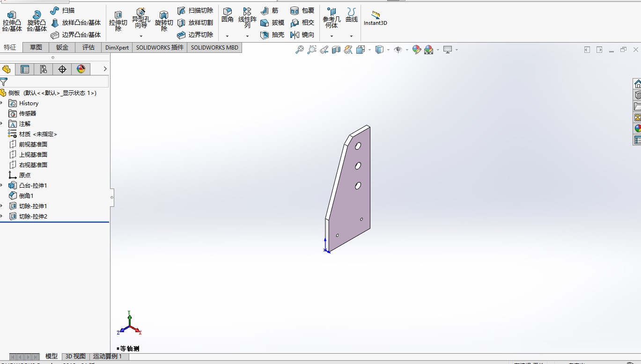This screenshot has width=641, height=364.
Task: Click the 扫描 sweep feature tool
Action: click(x=62, y=10)
